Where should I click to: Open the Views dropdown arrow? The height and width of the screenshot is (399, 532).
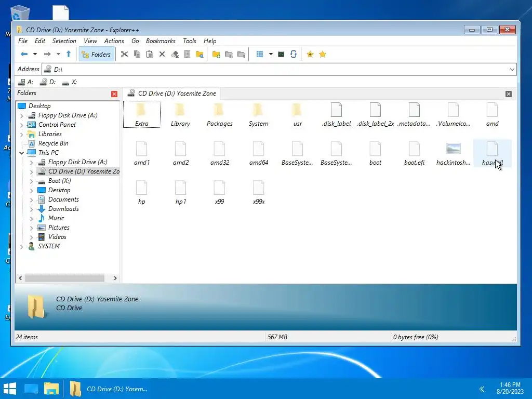(x=271, y=54)
